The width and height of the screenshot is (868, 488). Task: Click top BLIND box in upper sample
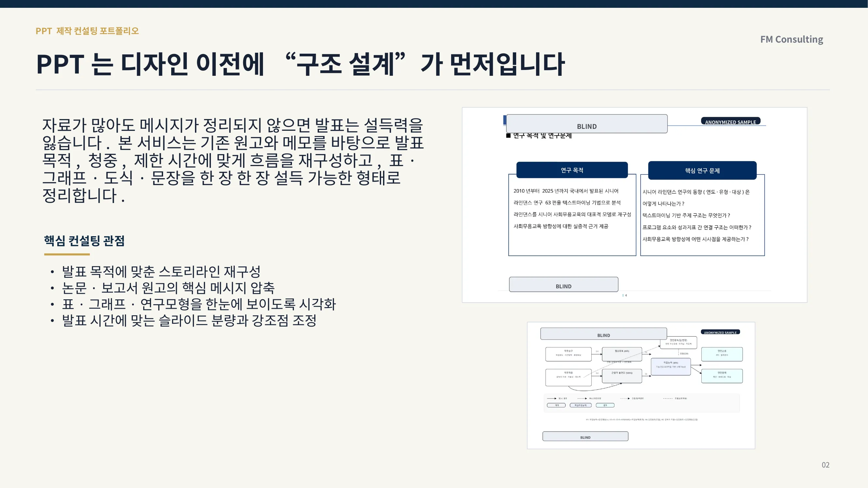point(587,124)
